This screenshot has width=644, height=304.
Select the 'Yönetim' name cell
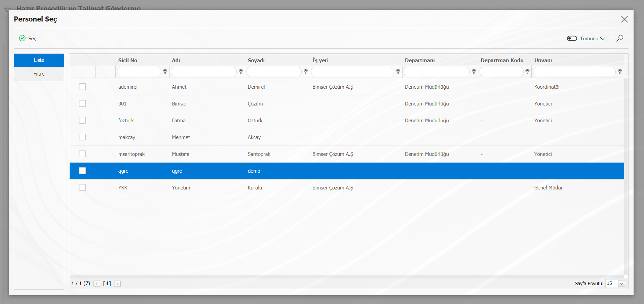181,188
